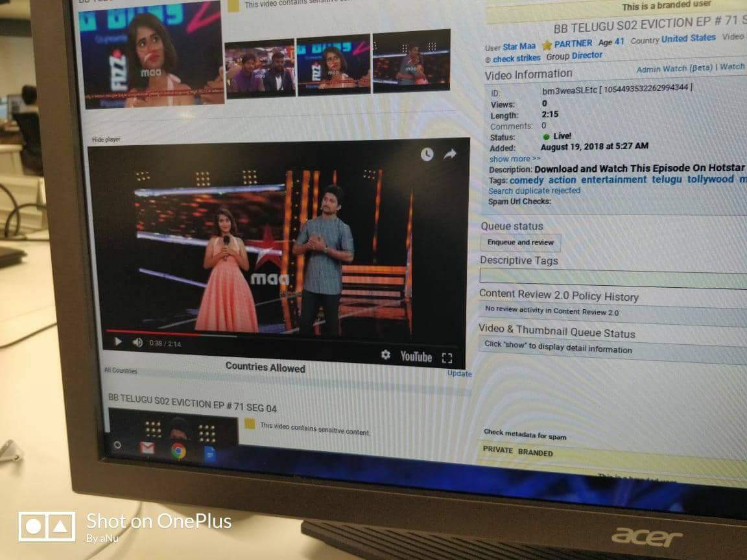Click the Hide player link
This screenshot has width=747, height=560.
click(106, 139)
